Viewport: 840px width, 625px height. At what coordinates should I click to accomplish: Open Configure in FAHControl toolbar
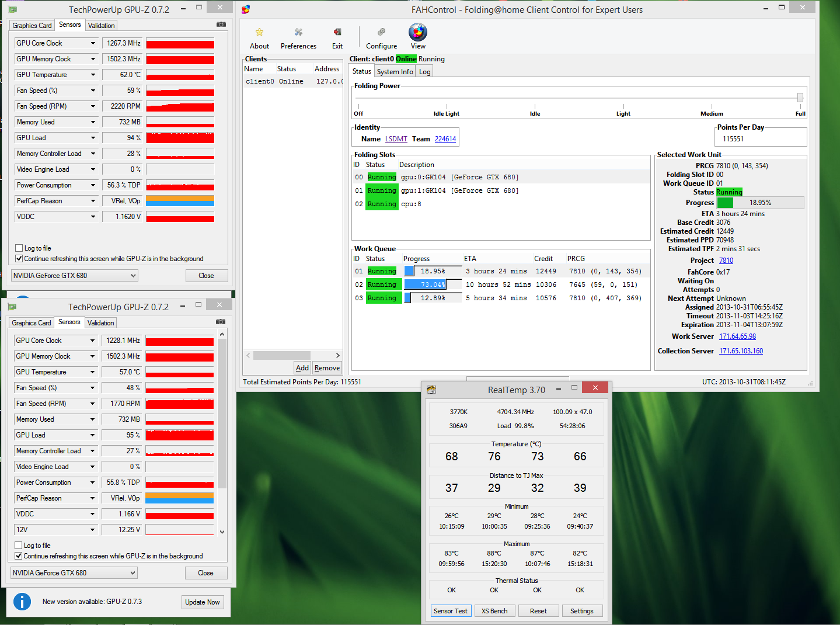[381, 38]
